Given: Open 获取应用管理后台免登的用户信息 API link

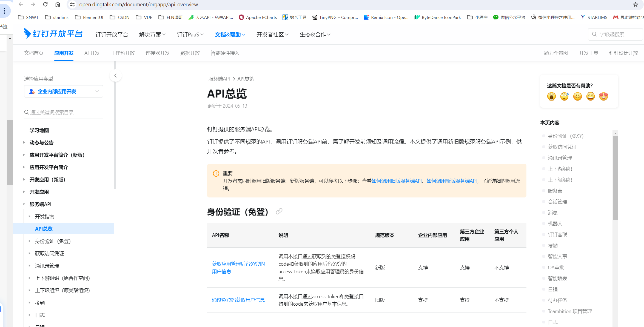Looking at the screenshot, I should 238,268.
